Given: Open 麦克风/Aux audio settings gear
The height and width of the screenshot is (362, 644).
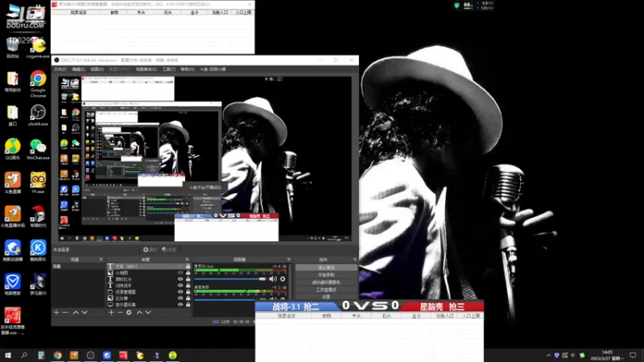Looking at the screenshot, I should coord(283,279).
